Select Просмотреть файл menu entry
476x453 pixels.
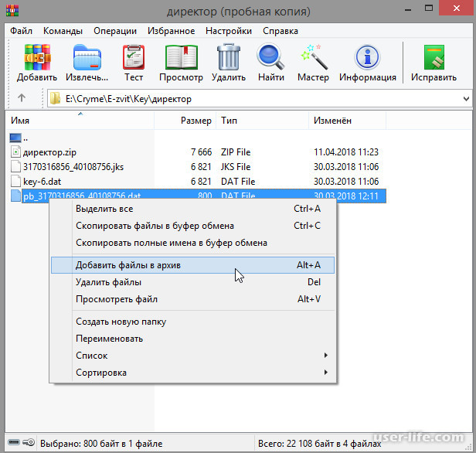point(192,299)
